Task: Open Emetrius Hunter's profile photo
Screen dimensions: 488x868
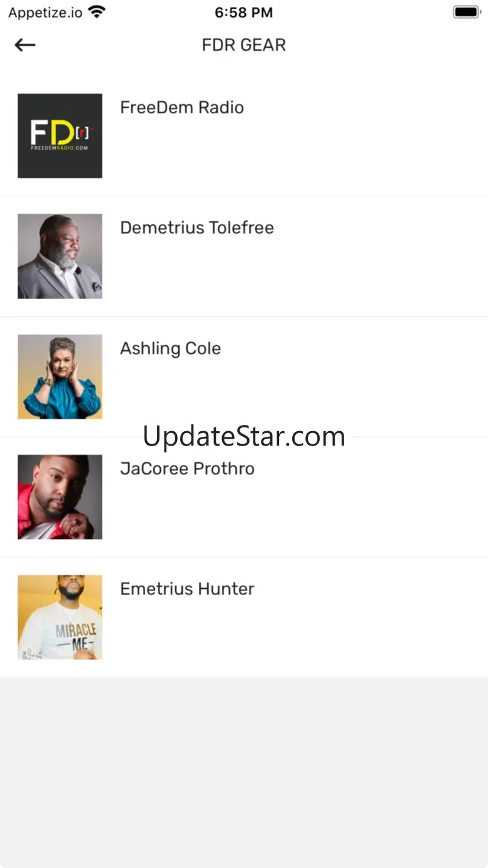Action: pos(60,616)
